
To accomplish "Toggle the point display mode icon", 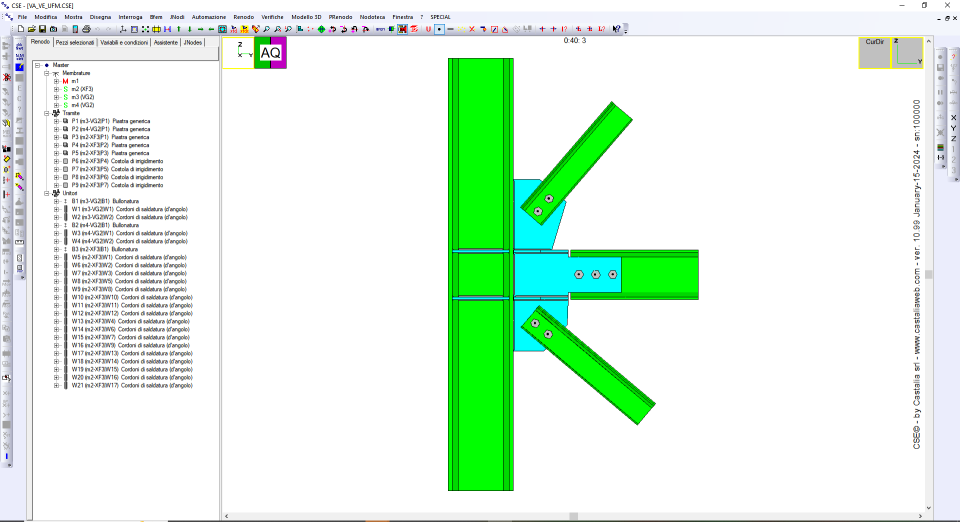I will tap(439, 29).
